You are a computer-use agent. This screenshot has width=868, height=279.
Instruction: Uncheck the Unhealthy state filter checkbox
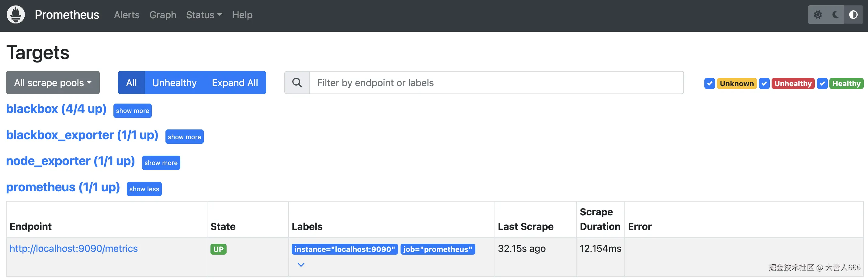[x=764, y=83]
